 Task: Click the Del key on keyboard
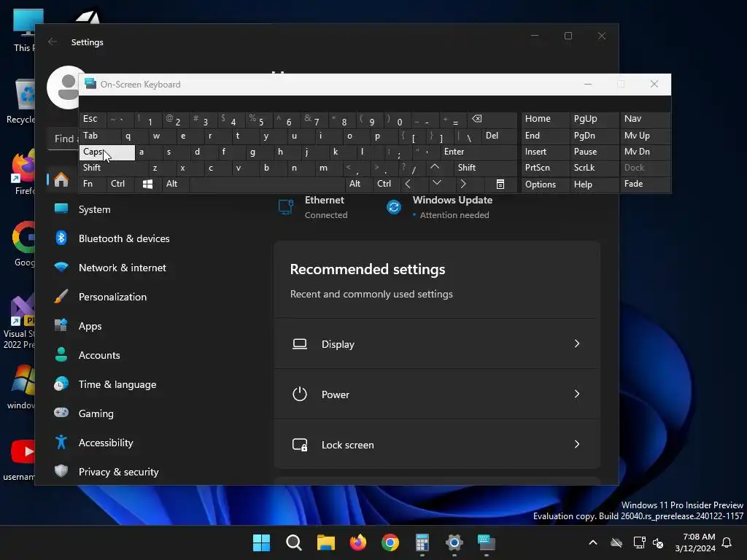pyautogui.click(x=499, y=136)
